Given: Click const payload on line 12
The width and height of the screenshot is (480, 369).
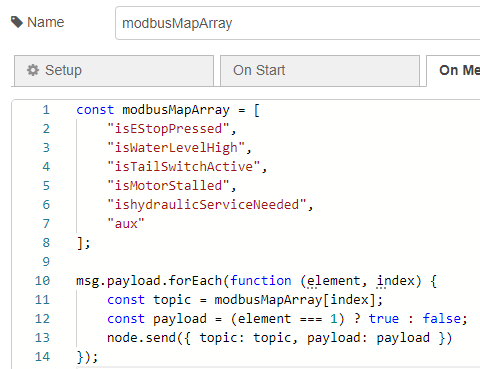Looking at the screenshot, I should pyautogui.click(x=157, y=319).
